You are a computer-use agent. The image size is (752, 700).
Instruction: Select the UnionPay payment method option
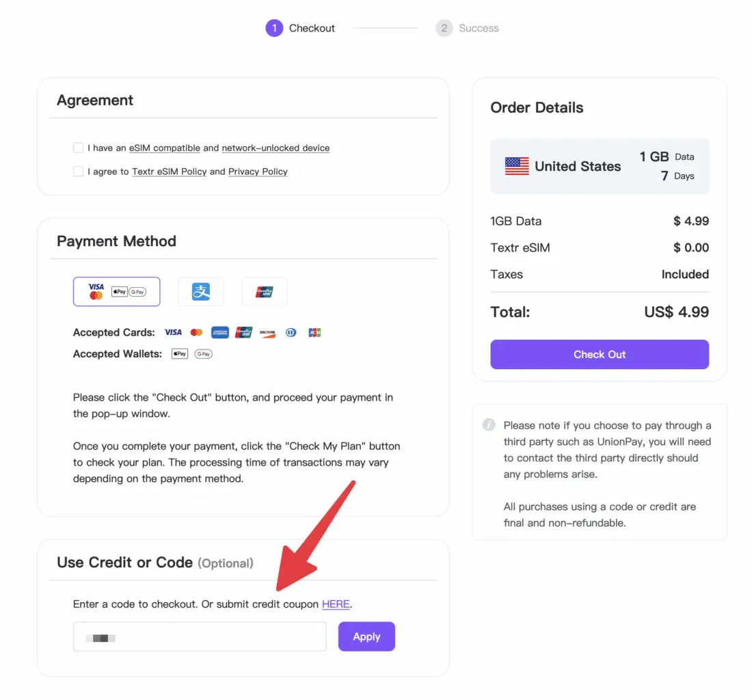(x=264, y=292)
